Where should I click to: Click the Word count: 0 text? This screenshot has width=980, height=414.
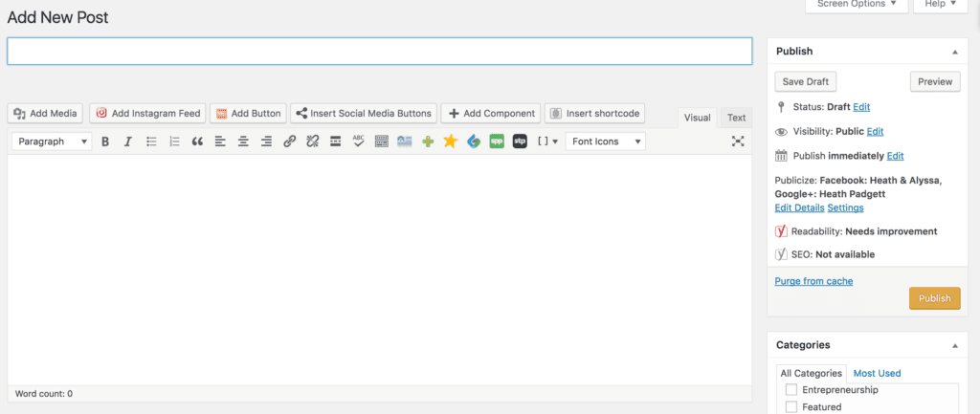44,394
